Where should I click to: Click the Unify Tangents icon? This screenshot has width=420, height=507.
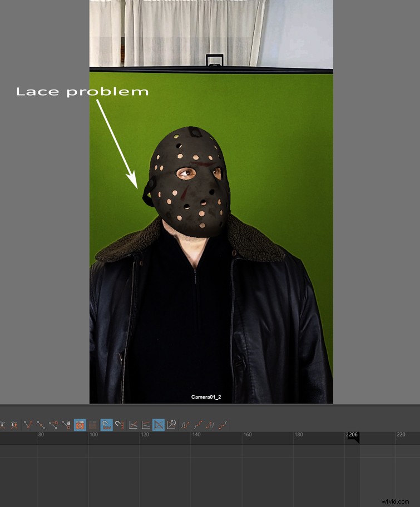(x=41, y=425)
